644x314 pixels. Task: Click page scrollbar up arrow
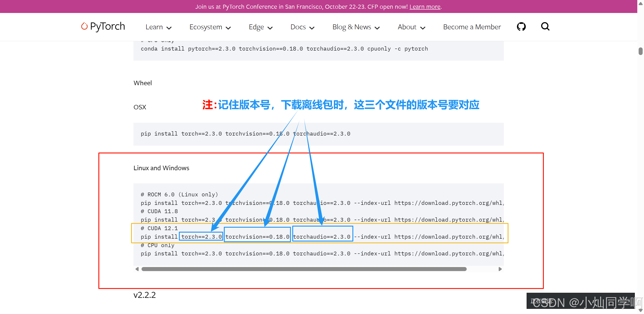coord(640,4)
